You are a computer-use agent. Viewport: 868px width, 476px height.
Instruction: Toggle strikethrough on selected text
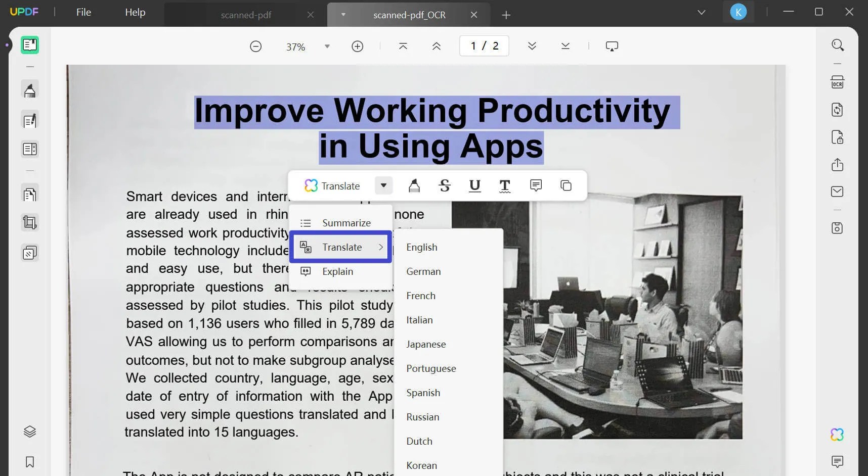[445, 185]
